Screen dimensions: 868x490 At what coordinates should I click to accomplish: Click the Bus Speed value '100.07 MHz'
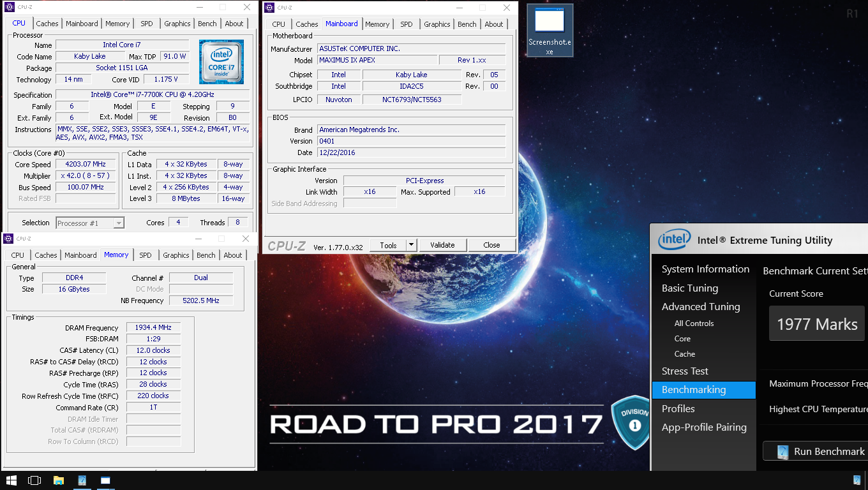pyautogui.click(x=86, y=188)
